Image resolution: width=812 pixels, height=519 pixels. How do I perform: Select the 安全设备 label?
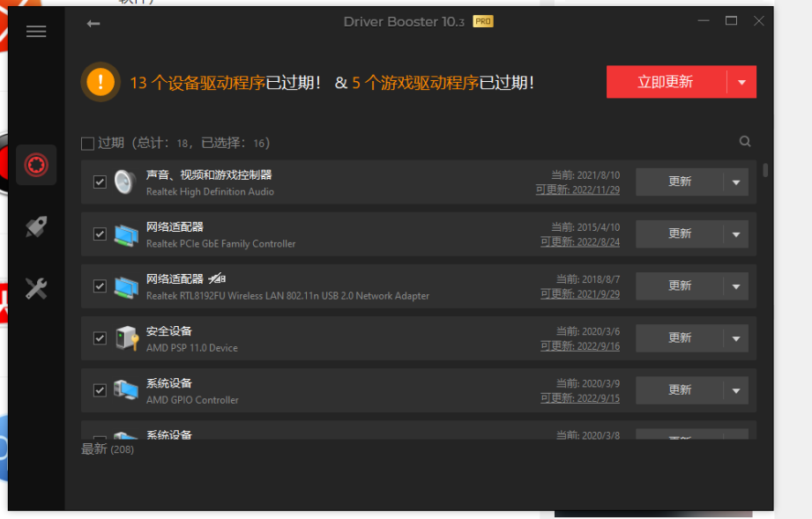click(168, 331)
